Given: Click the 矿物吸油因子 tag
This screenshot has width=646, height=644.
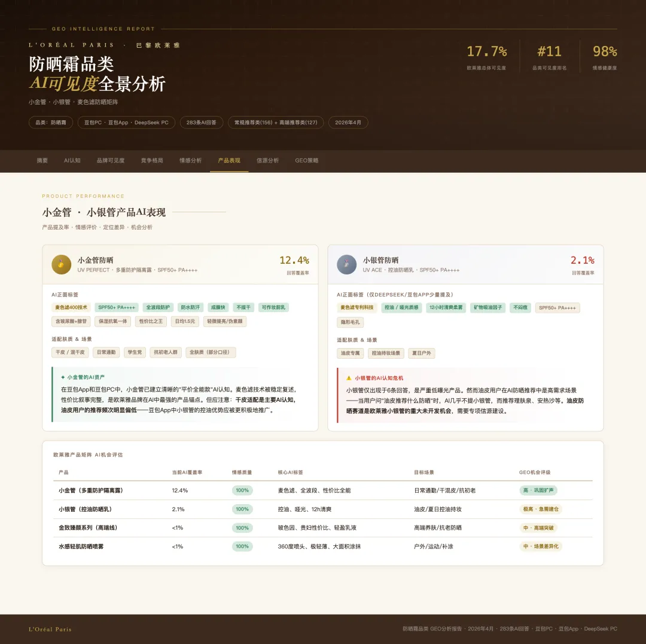Looking at the screenshot, I should tap(488, 307).
